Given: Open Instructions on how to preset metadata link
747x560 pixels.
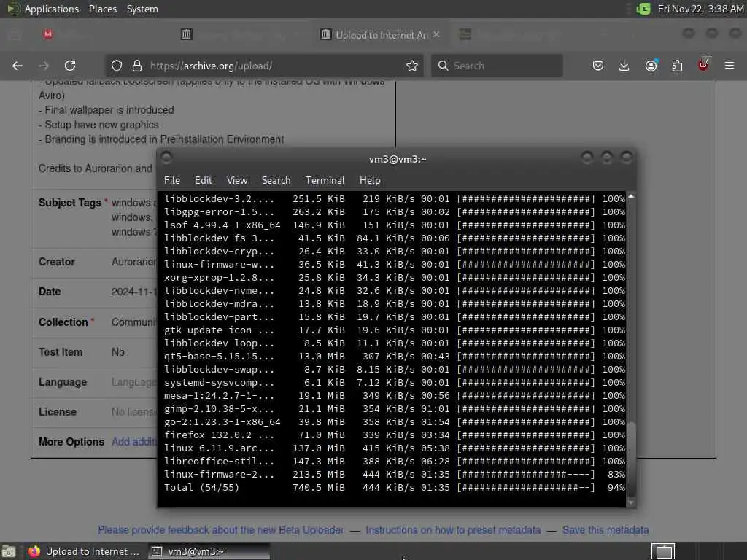Looking at the screenshot, I should click(x=453, y=530).
